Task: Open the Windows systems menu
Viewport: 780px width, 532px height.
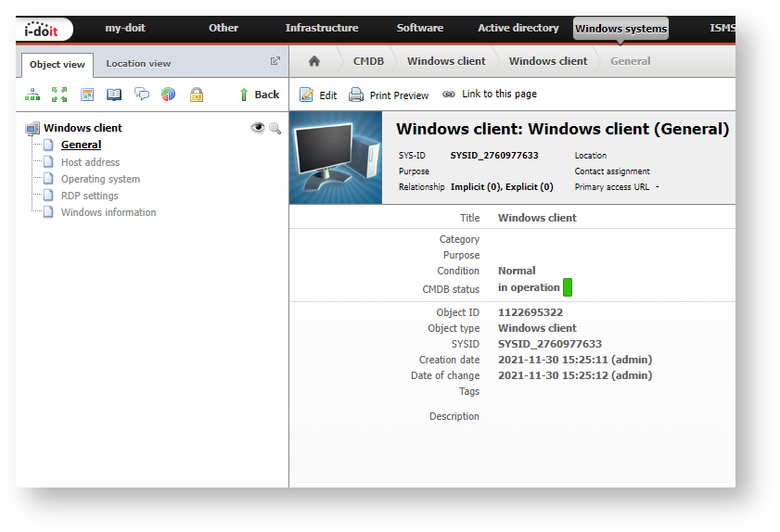Action: click(620, 29)
